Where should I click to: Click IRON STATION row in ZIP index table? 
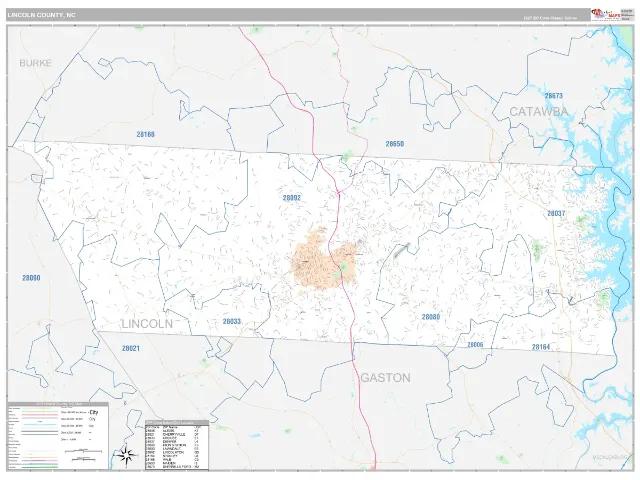click(177, 445)
